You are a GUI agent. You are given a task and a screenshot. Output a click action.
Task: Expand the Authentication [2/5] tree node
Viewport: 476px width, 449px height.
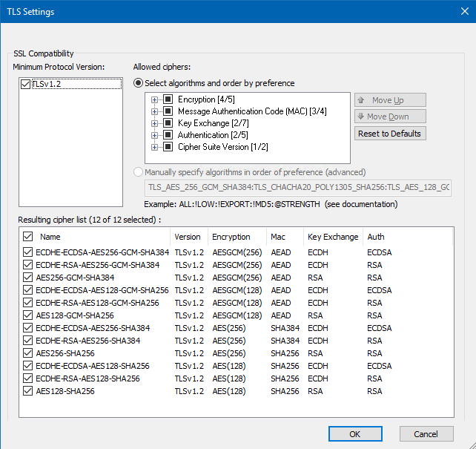155,135
